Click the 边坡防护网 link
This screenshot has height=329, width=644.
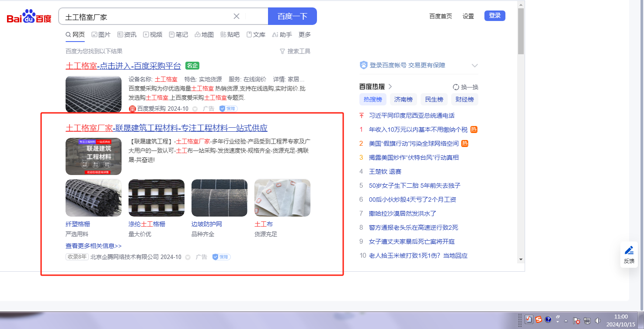pos(207,224)
